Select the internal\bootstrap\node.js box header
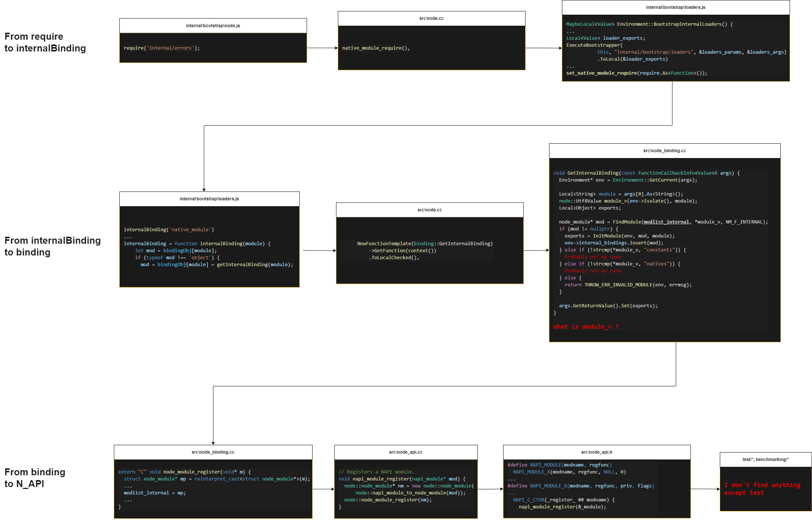This screenshot has height=522, width=812. (212, 25)
